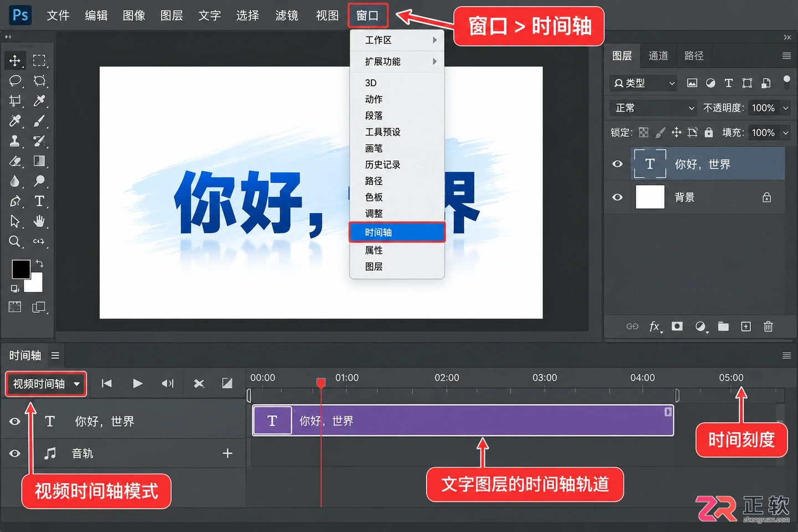798x532 pixels.
Task: Choose a transition button in timeline
Action: tap(227, 383)
